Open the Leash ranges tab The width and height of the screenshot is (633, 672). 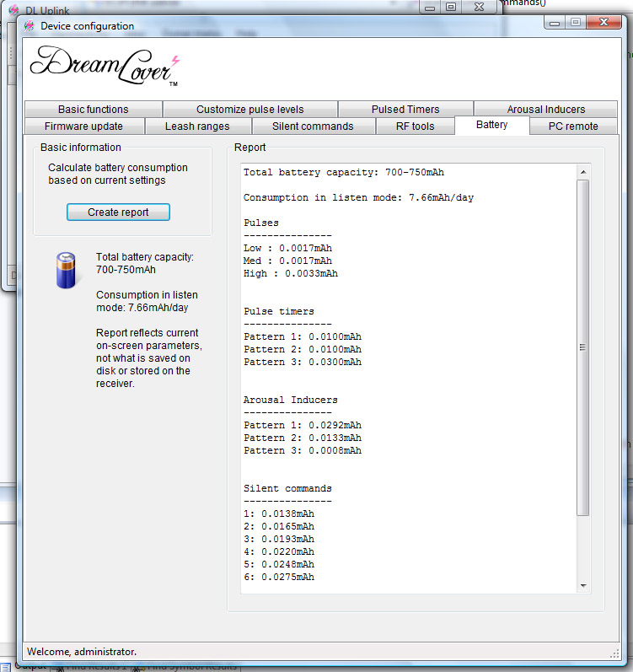pos(197,126)
